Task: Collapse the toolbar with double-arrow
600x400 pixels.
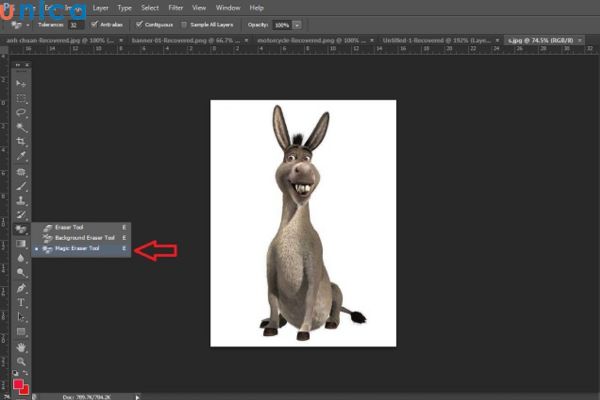Action: point(18,65)
